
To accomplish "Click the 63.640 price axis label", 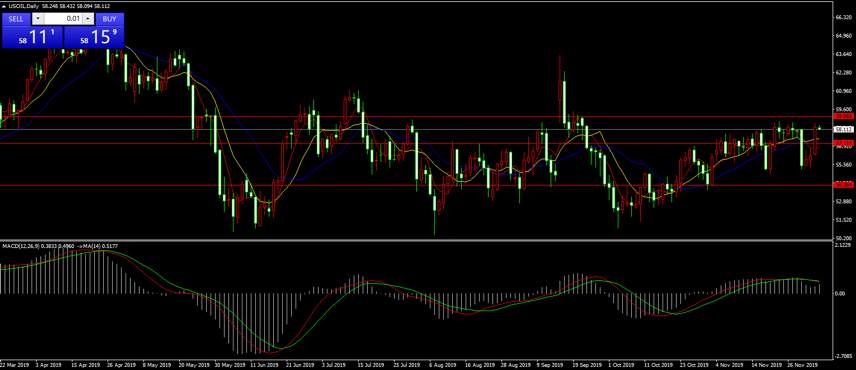I will [x=843, y=55].
